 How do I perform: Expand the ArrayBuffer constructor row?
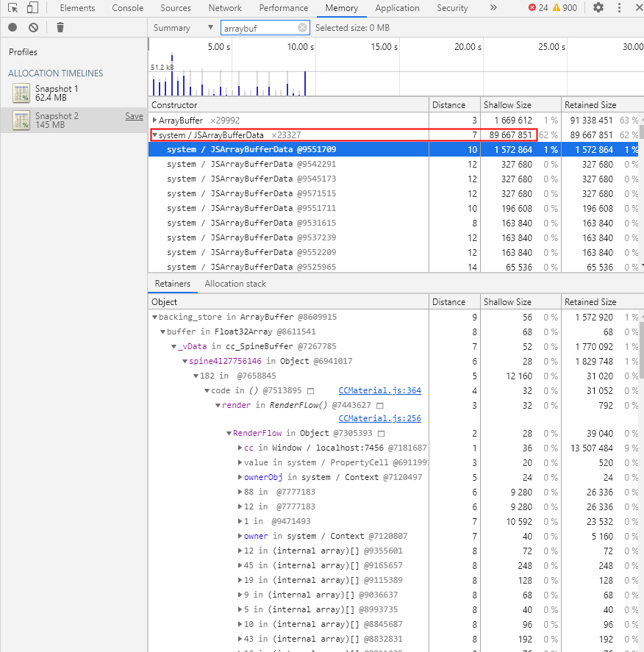154,120
